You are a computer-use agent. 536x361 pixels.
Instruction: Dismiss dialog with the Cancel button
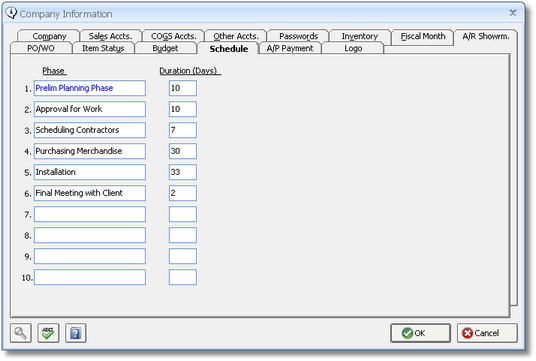pyautogui.click(x=487, y=333)
